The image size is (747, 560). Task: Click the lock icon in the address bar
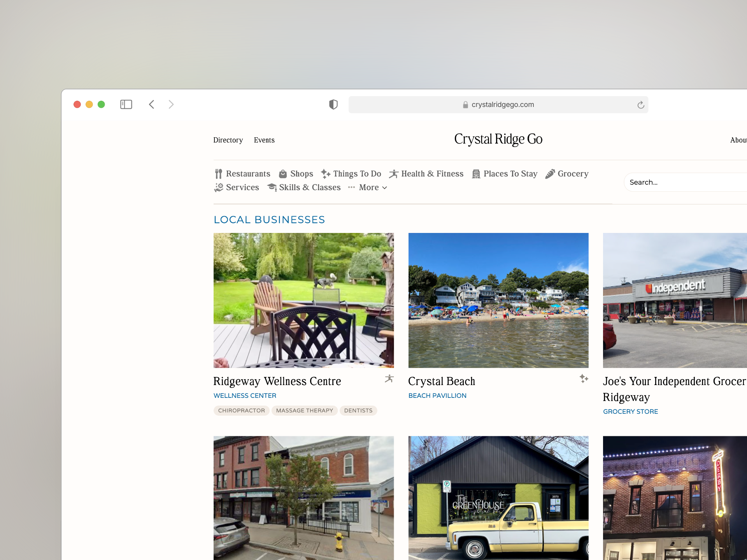coord(465,105)
